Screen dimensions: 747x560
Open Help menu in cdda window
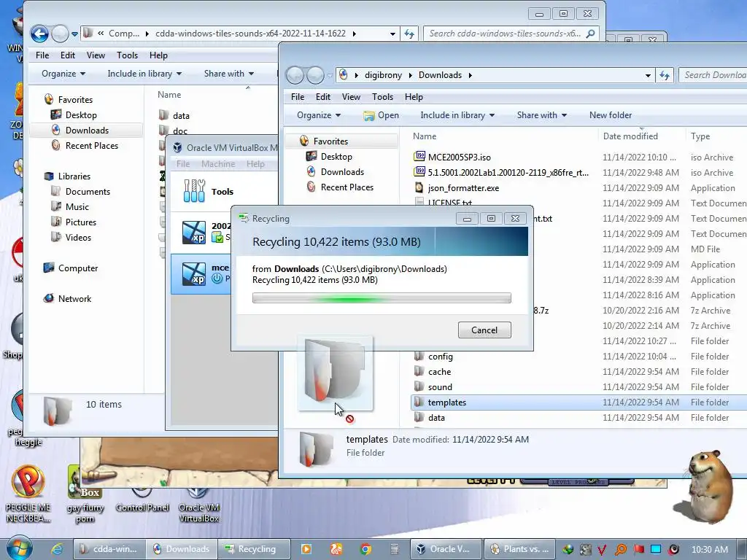tap(158, 55)
